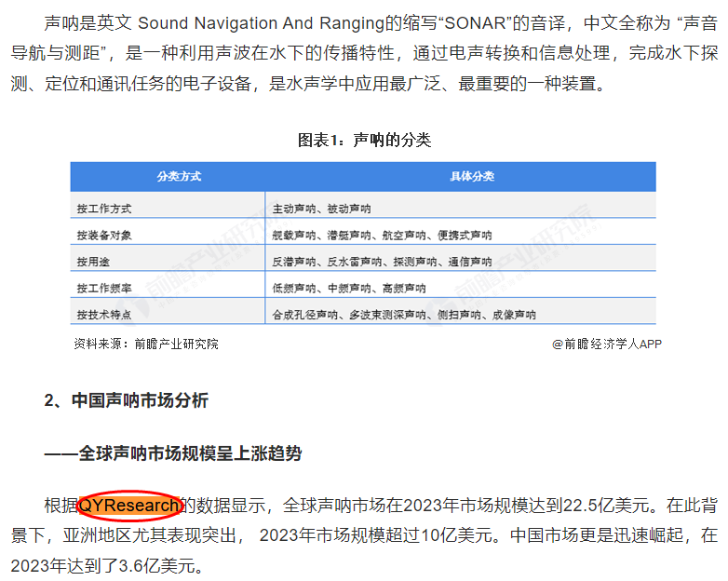
Task: Click the table header 具体分类
Action: 472,177
